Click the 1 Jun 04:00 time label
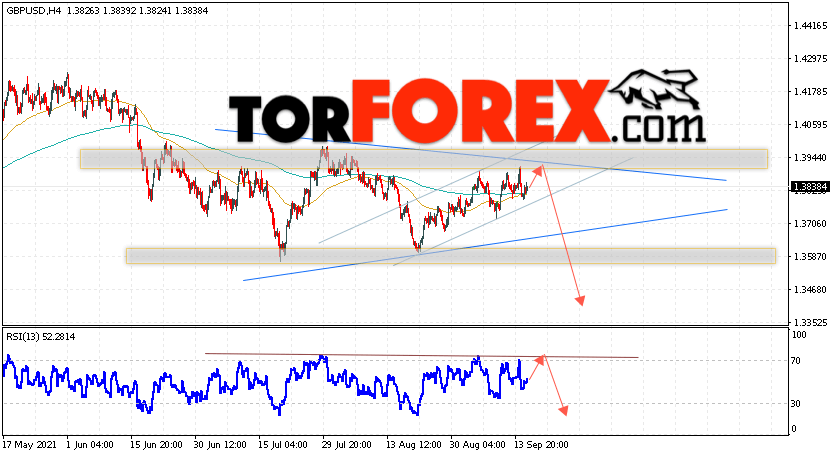 click(x=90, y=444)
